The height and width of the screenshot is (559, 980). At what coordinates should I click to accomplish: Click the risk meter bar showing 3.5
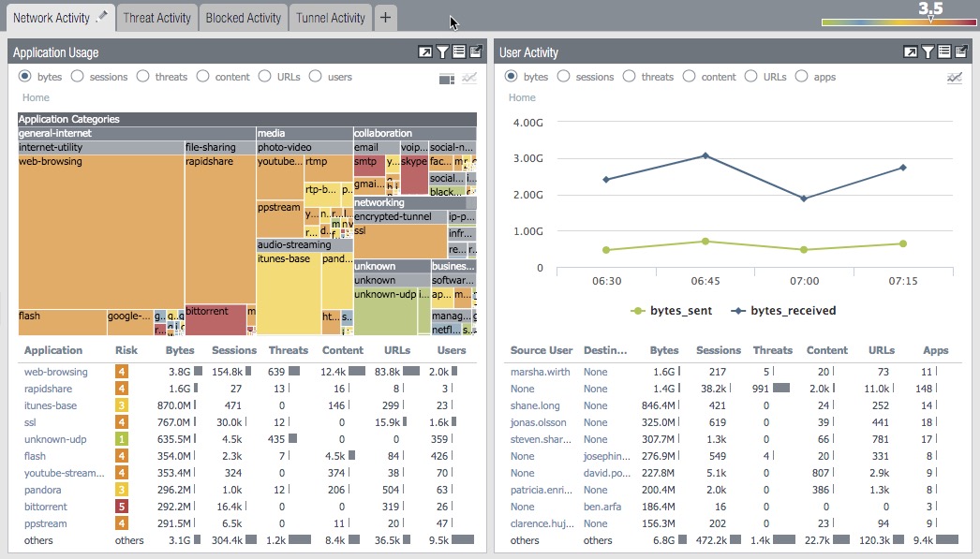[x=886, y=22]
